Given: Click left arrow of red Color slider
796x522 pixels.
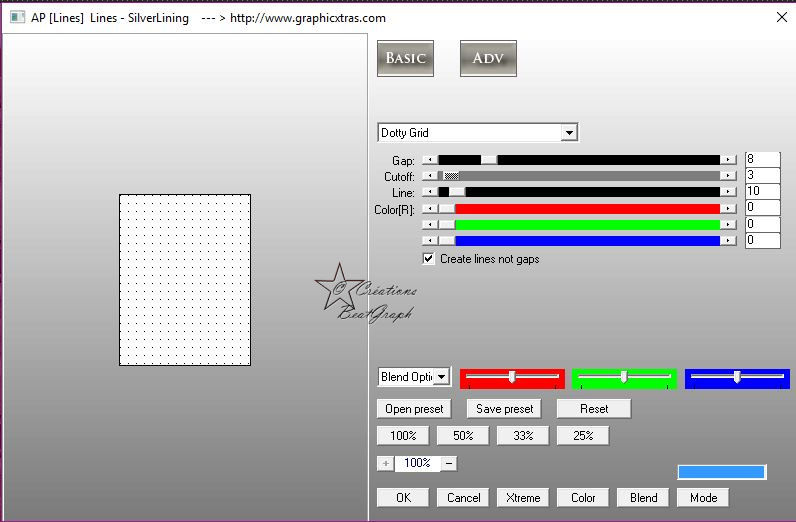Looking at the screenshot, I should (430, 209).
